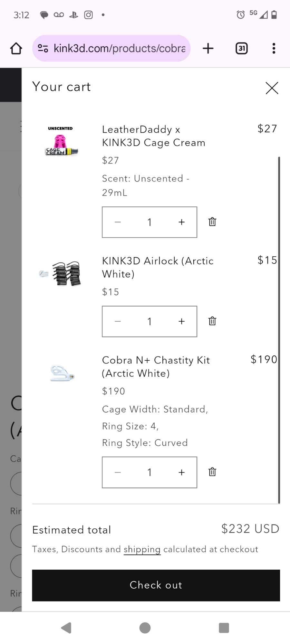This screenshot has height=644, width=290.
Task: Decrease Cage Cream quantity
Action: 118,222
